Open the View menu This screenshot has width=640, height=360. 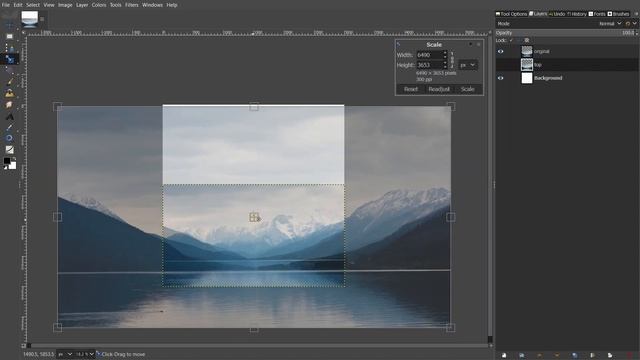(49, 5)
